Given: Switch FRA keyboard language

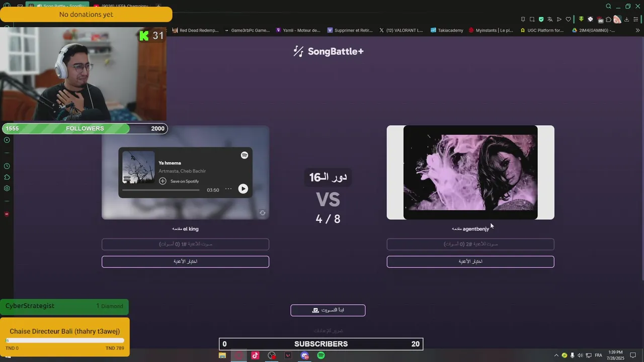Looking at the screenshot, I should pos(598,355).
